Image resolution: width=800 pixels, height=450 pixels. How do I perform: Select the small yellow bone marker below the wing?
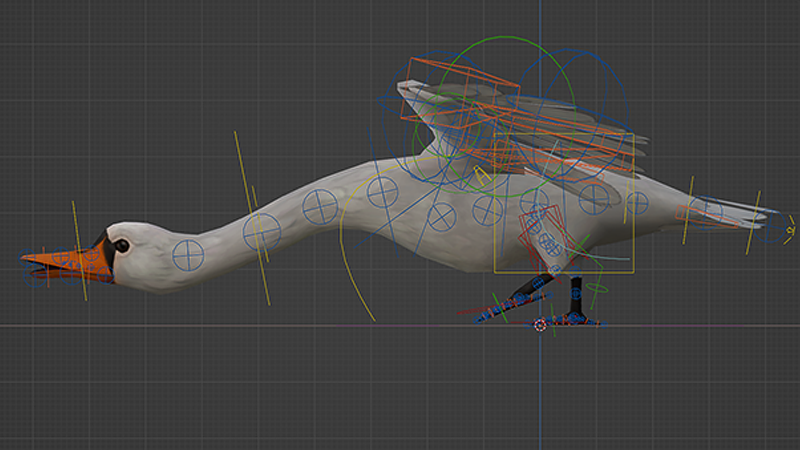click(x=482, y=176)
